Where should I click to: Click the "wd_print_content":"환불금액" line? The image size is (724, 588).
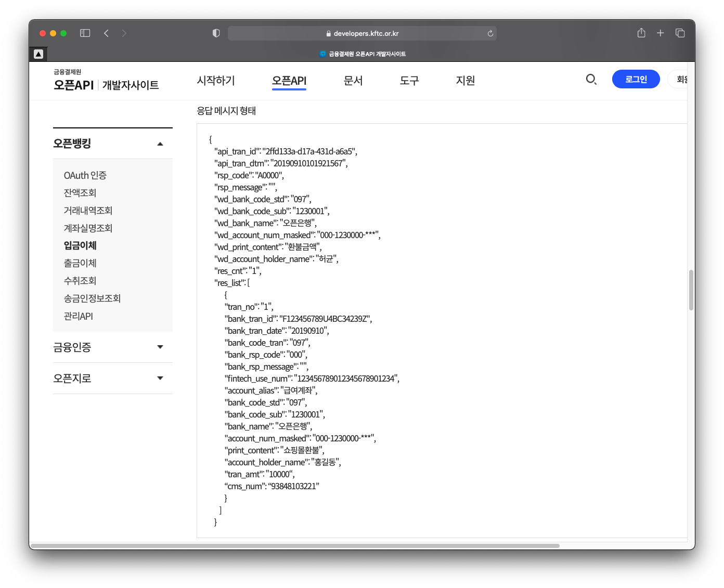[268, 247]
